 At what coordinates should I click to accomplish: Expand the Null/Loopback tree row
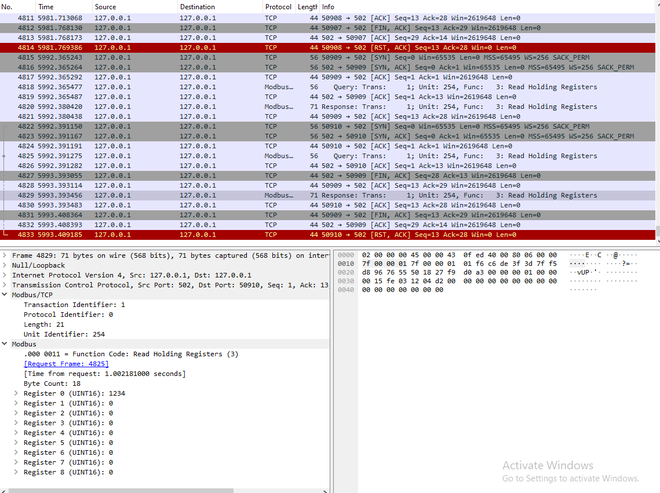point(5,265)
